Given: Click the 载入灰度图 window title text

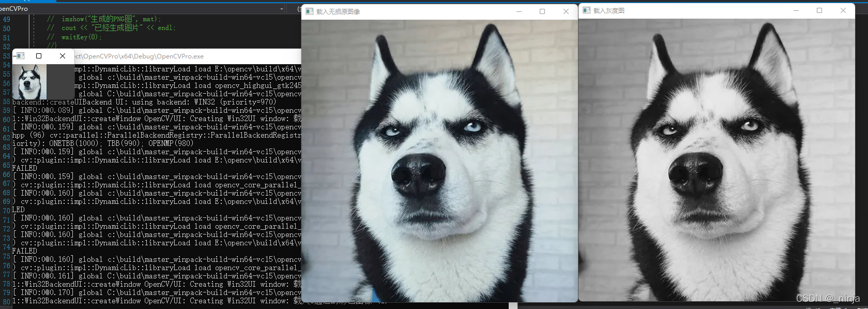Looking at the screenshot, I should 609,10.
